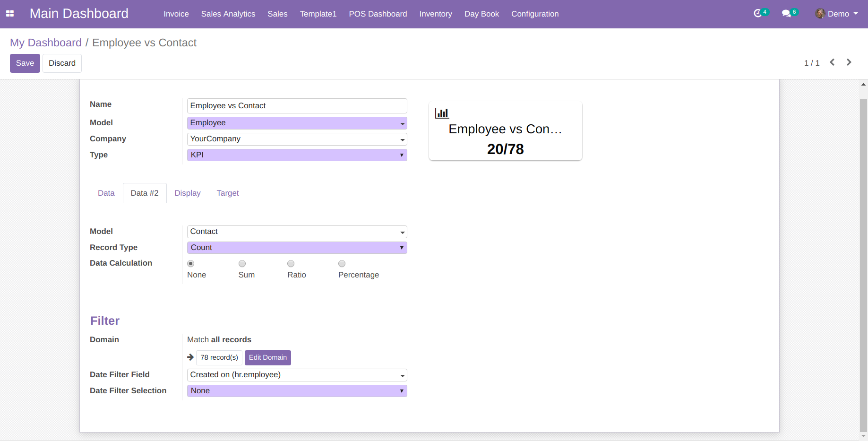Click the Save button
868x441 pixels.
tap(25, 63)
